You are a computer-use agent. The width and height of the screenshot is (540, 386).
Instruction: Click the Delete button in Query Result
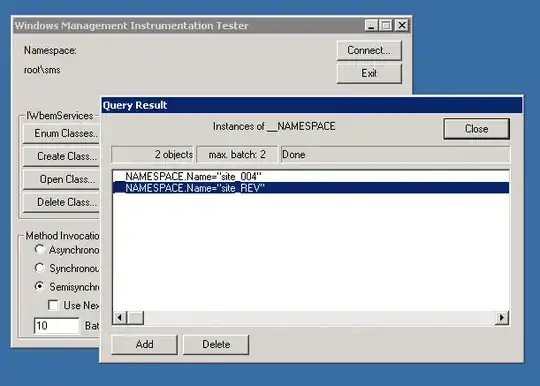[216, 344]
